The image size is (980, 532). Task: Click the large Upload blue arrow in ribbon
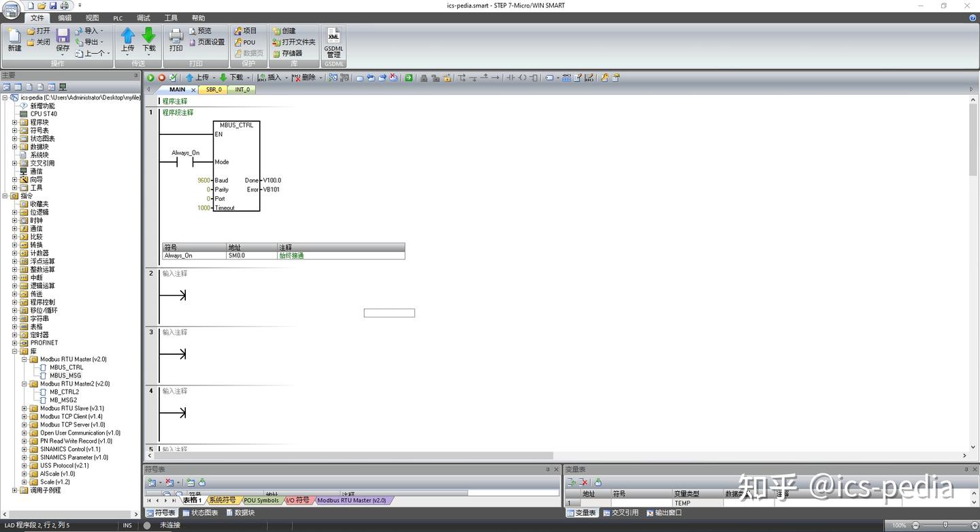coord(128,35)
